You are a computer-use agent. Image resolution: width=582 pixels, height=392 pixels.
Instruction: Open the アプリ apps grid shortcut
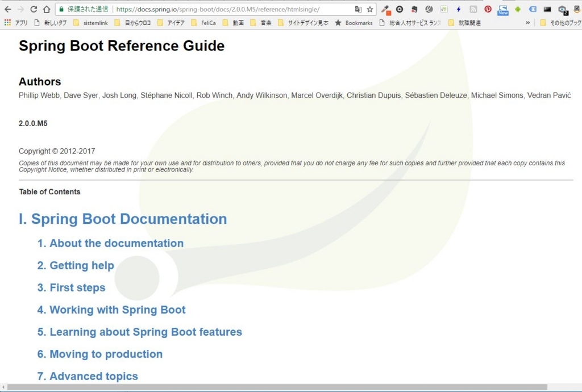pyautogui.click(x=16, y=23)
